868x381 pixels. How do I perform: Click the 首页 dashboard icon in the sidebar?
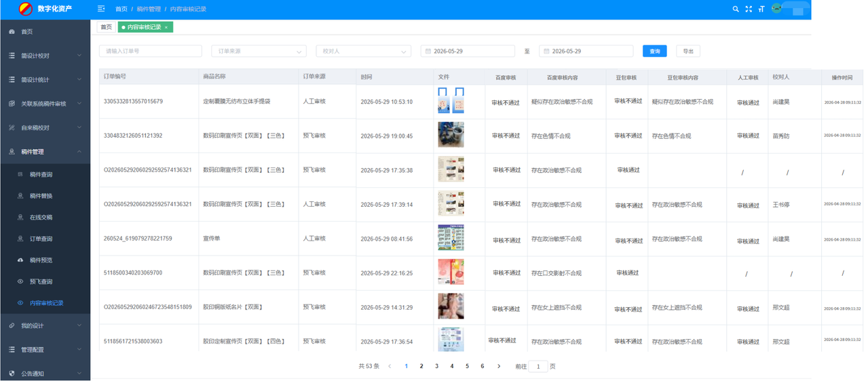click(12, 32)
